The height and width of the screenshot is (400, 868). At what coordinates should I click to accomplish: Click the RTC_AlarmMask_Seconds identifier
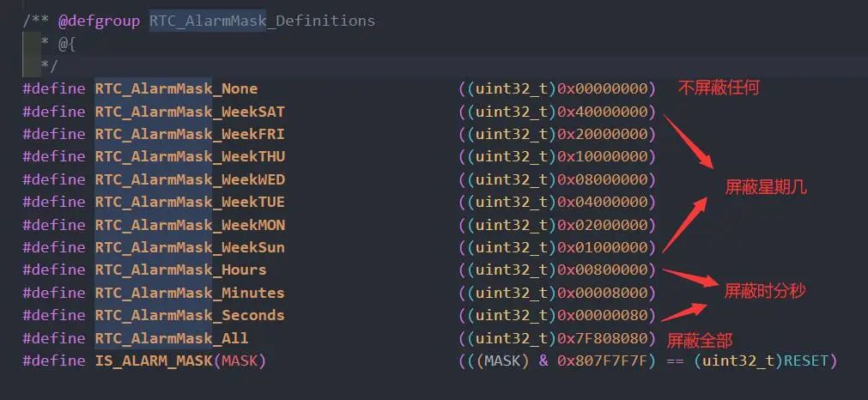coord(190,315)
